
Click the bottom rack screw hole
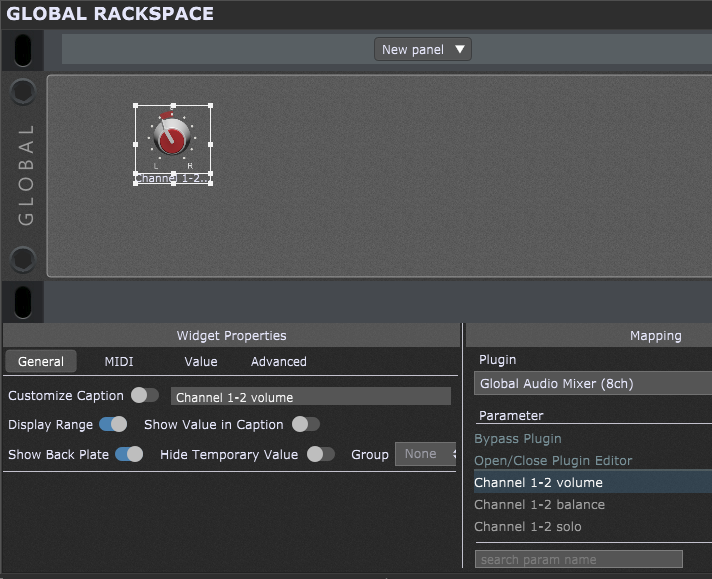23,300
